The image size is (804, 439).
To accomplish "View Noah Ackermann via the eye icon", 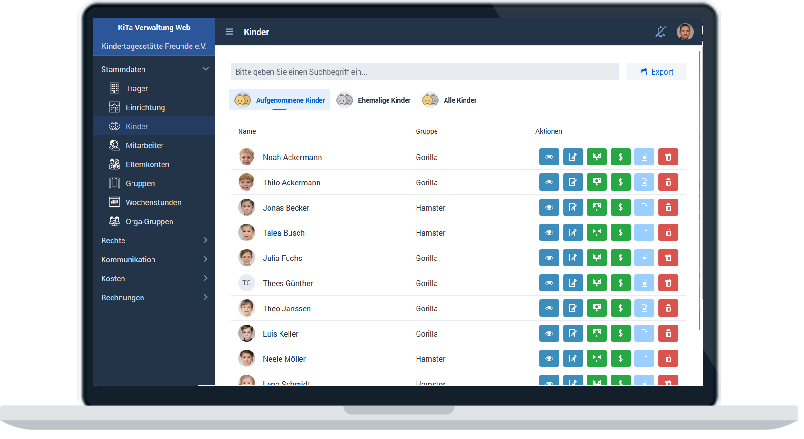I will click(549, 157).
